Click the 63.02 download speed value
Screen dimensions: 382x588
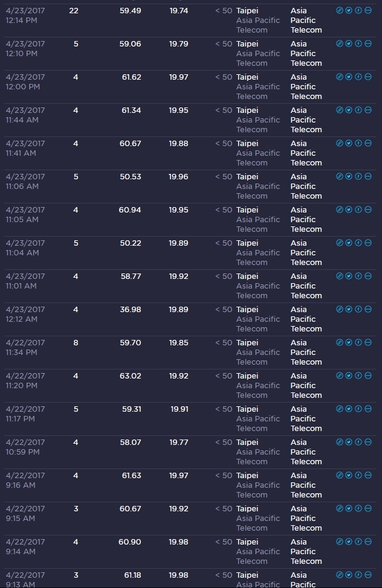click(131, 375)
